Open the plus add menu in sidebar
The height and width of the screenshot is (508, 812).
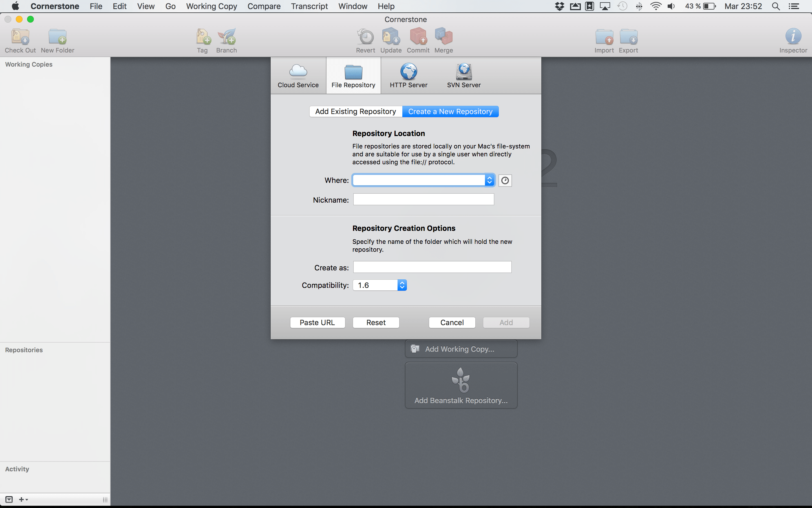coord(23,500)
